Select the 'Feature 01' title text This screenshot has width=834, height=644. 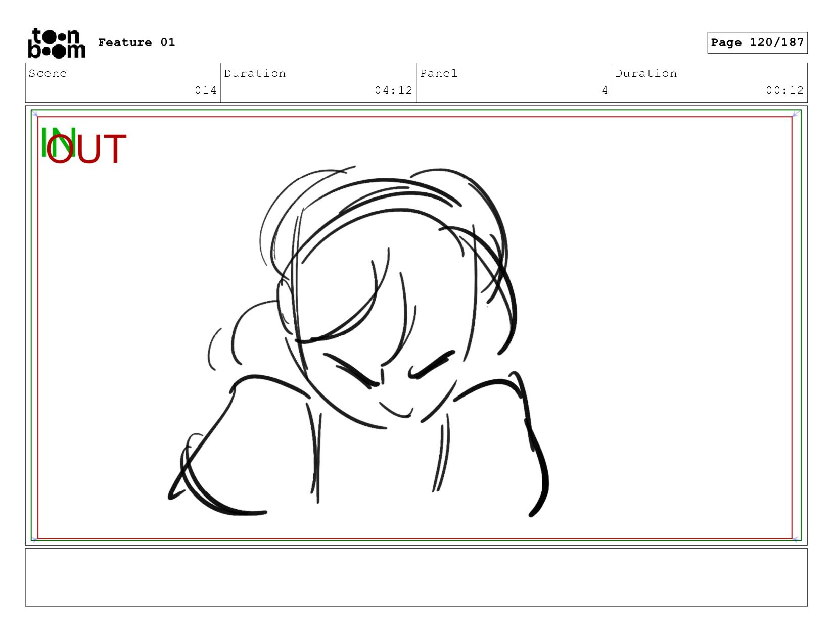click(136, 42)
